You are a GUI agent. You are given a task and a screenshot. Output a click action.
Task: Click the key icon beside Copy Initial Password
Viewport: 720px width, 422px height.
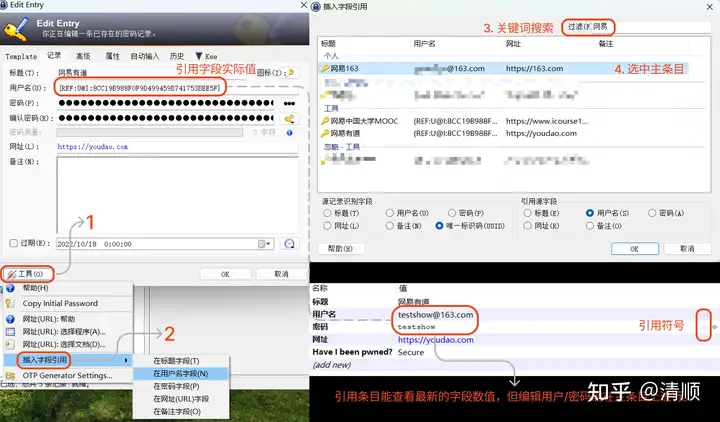10,304
